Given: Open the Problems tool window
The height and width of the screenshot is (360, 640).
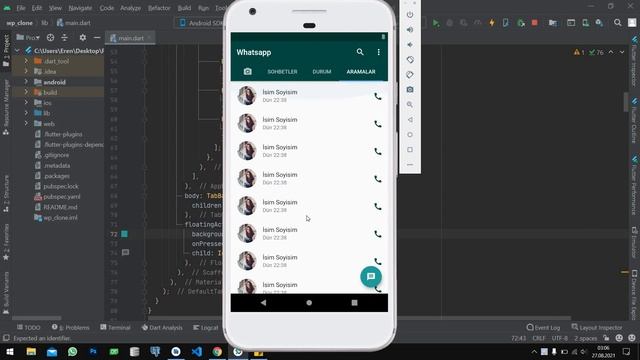Looking at the screenshot, I should coord(70,327).
